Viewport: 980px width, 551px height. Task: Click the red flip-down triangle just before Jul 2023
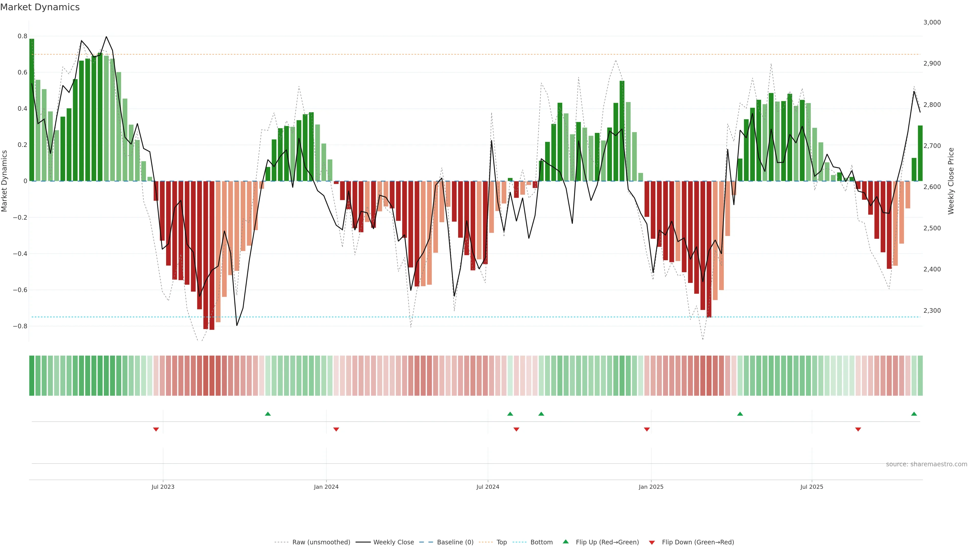tap(156, 429)
